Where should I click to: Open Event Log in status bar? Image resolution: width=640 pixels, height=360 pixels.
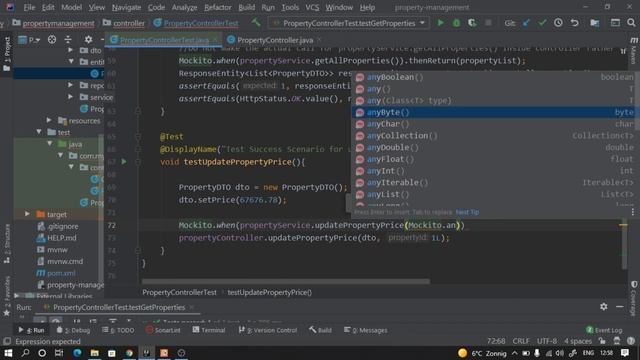click(604, 330)
